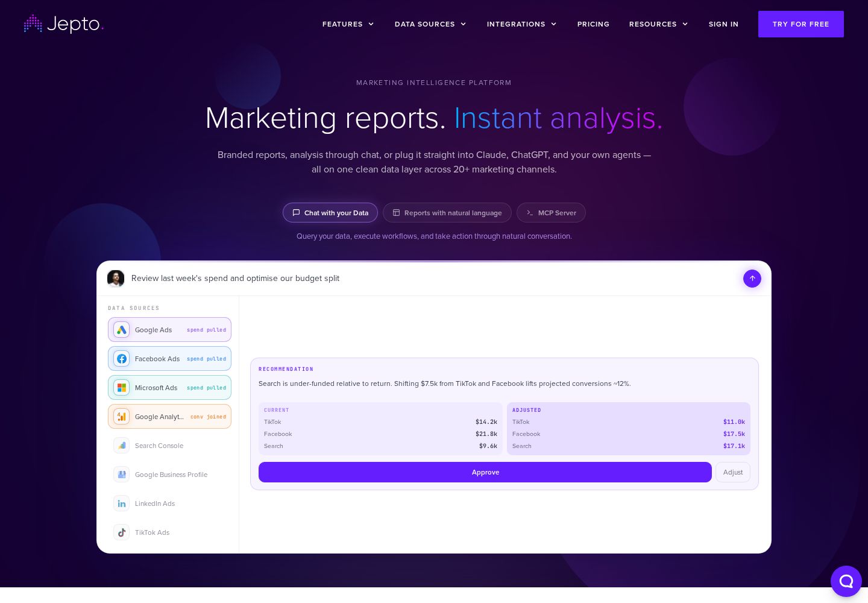Go to the Pricing page
Viewport: 868px width, 603px height.
[x=593, y=24]
